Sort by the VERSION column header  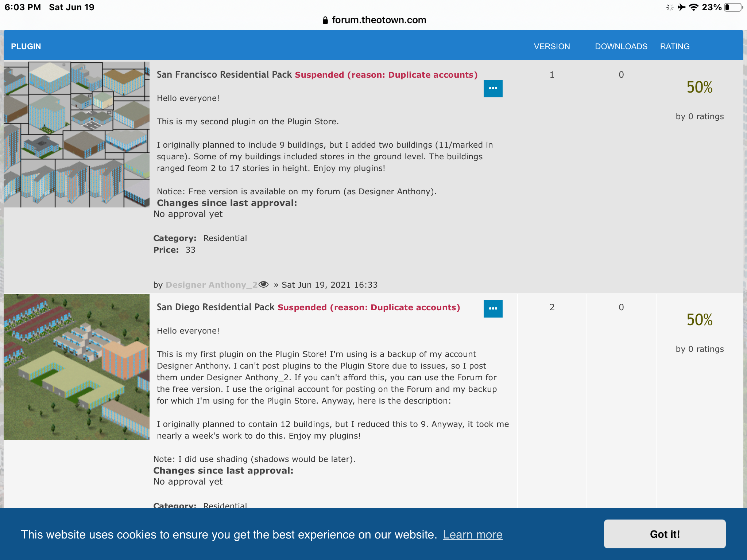[x=552, y=46]
